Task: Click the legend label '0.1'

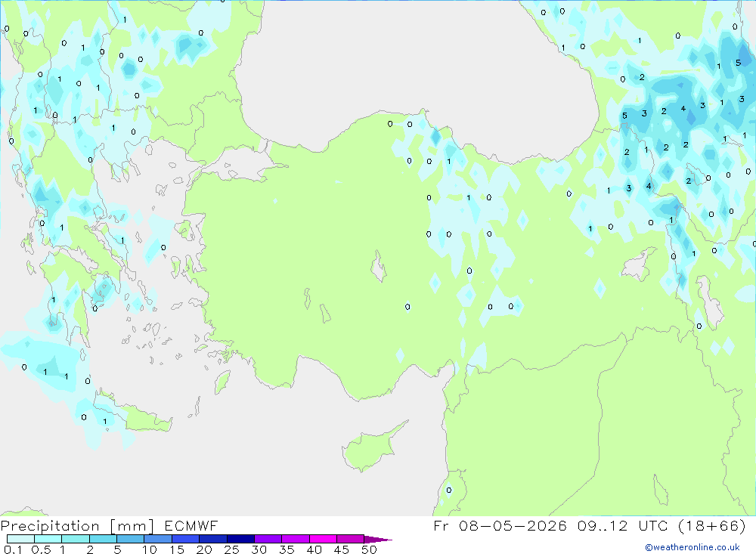Action: click(x=13, y=549)
